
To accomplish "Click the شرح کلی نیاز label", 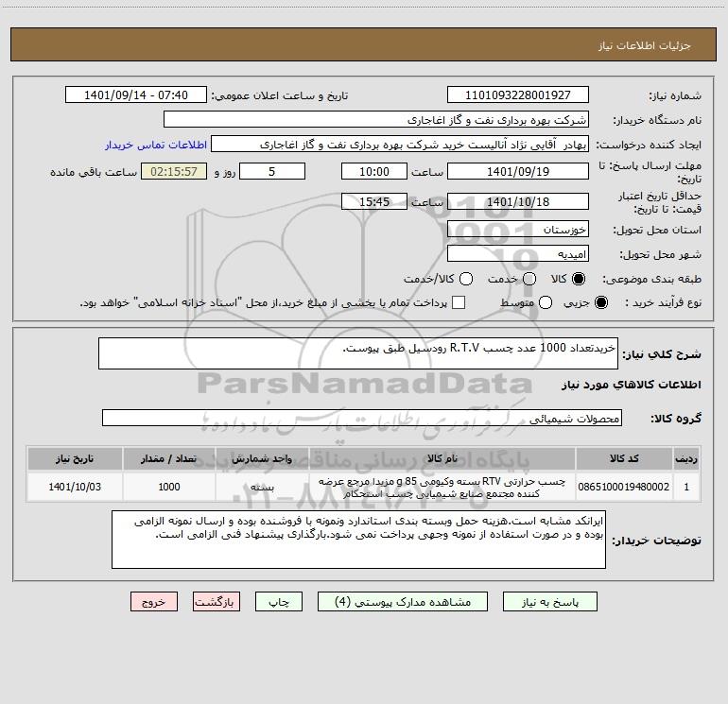I will coord(662,354).
